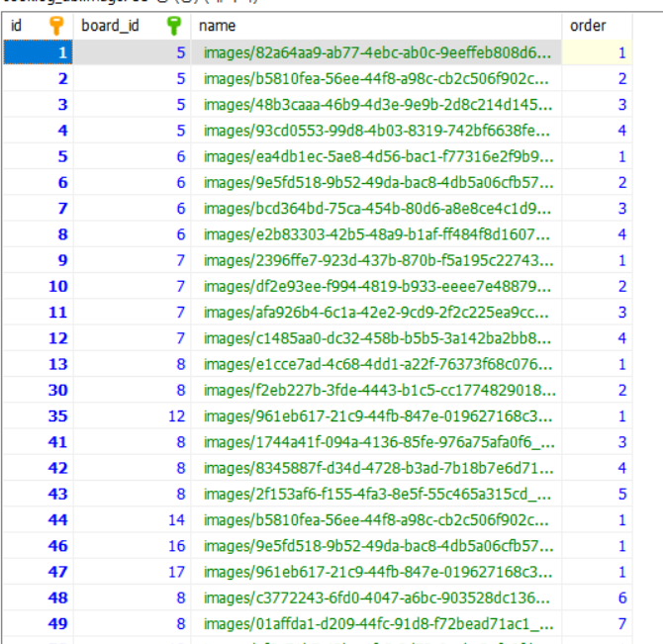
Task: Click id cell 35
Action: [x=38, y=416]
